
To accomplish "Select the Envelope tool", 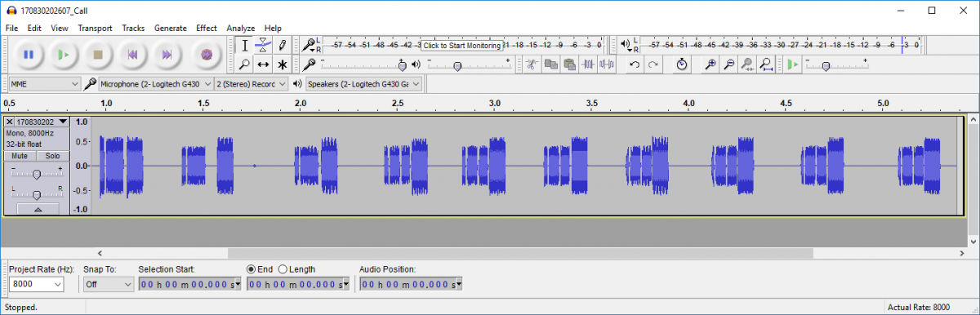I will (263, 45).
